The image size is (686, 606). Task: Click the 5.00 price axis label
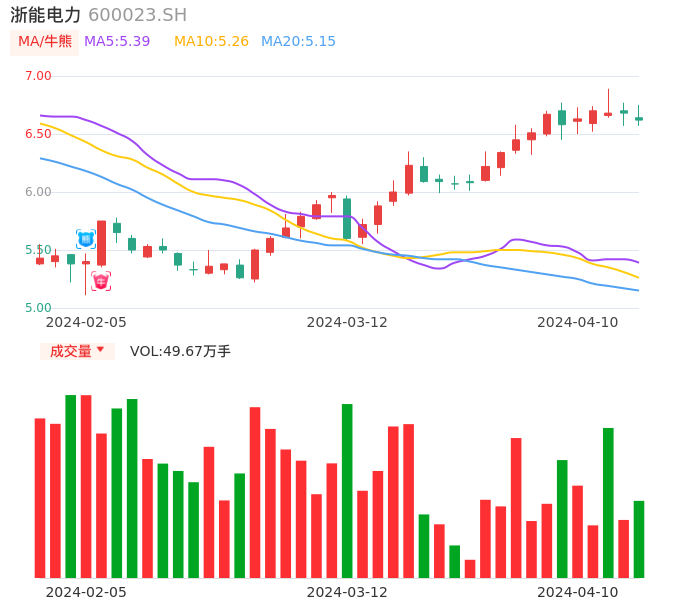pyautogui.click(x=38, y=308)
